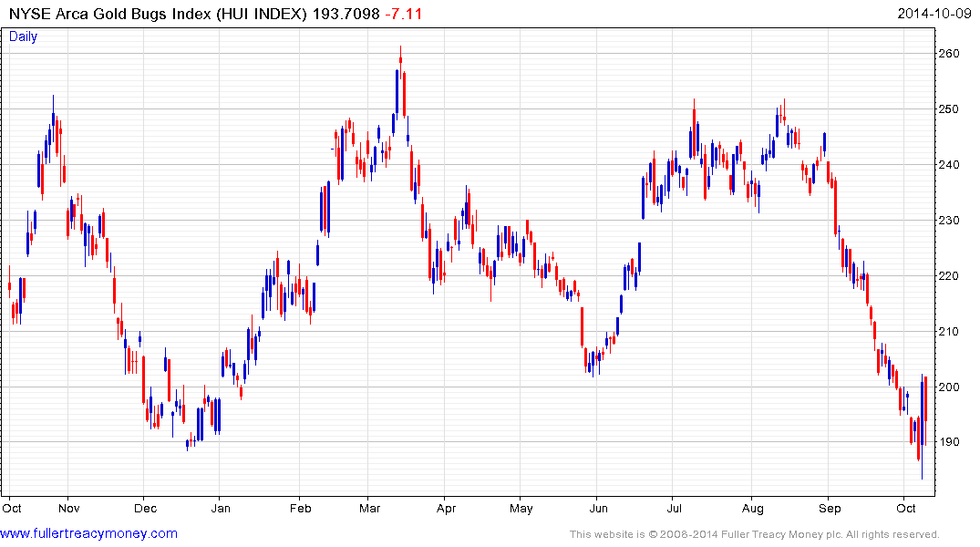
Task: Click the 210 price axis label
Action: tap(949, 332)
